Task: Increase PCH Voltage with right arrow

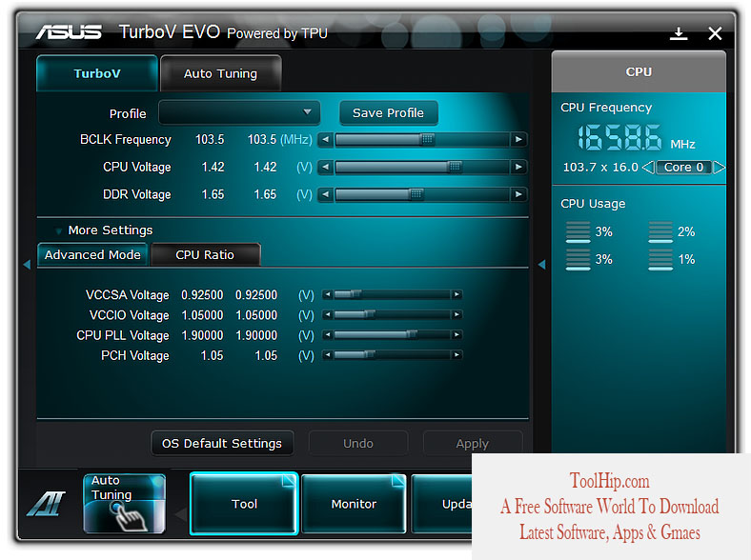Action: pos(457,354)
